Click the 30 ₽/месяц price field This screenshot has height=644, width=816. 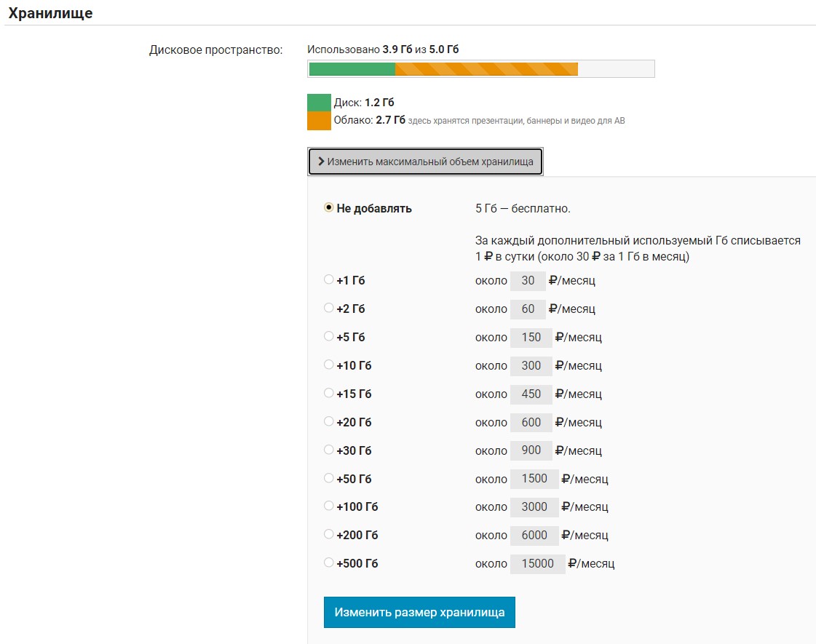tap(528, 281)
